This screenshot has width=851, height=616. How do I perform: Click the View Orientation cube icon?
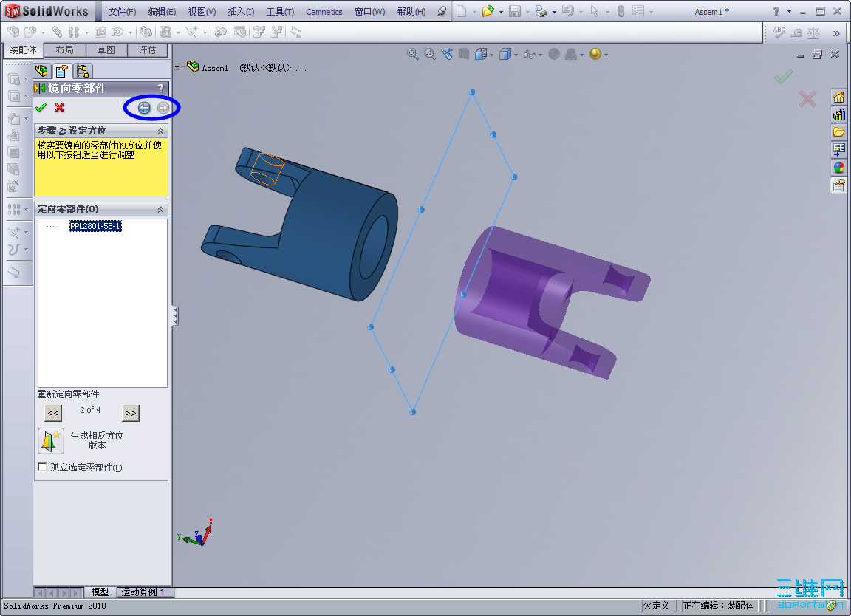tap(480, 54)
